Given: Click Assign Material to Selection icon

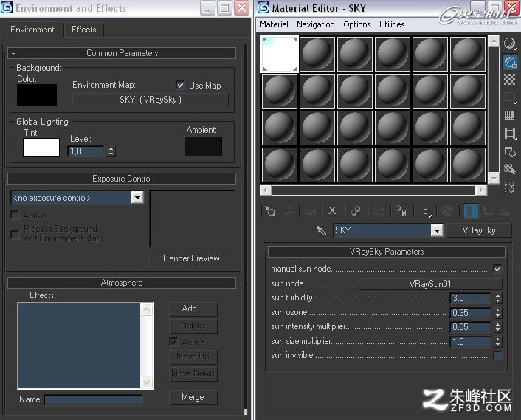Looking at the screenshot, I should [x=311, y=211].
